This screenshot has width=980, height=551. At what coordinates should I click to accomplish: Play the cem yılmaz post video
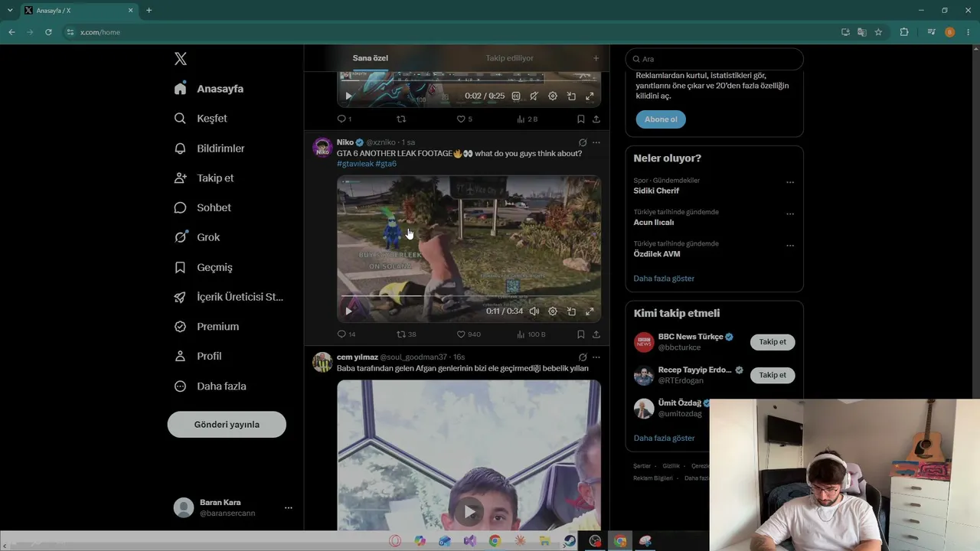coord(469,512)
